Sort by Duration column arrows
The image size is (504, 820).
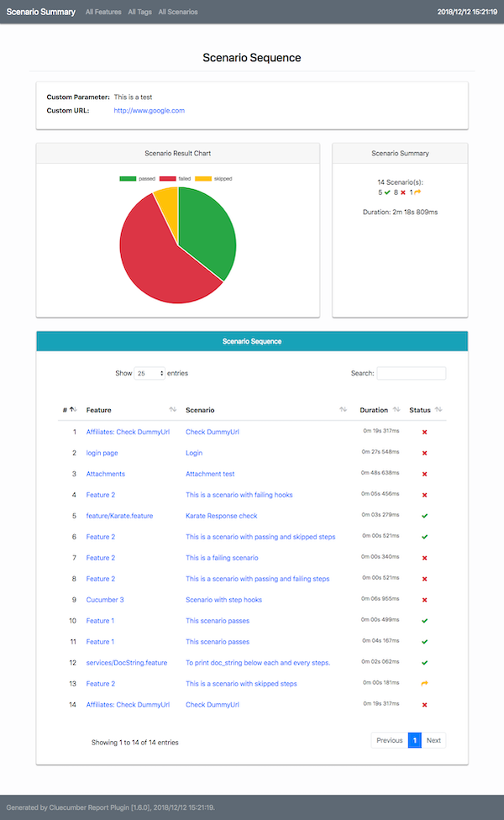point(396,409)
